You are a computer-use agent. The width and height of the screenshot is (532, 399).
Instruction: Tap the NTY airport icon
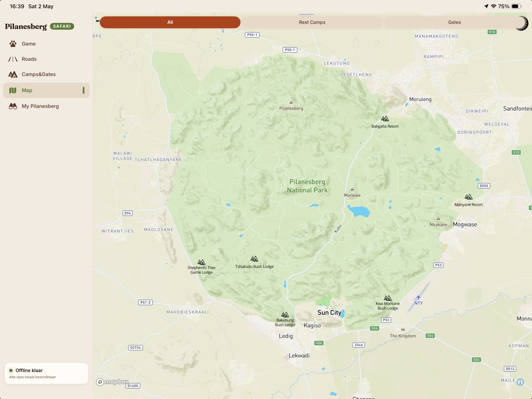click(418, 297)
